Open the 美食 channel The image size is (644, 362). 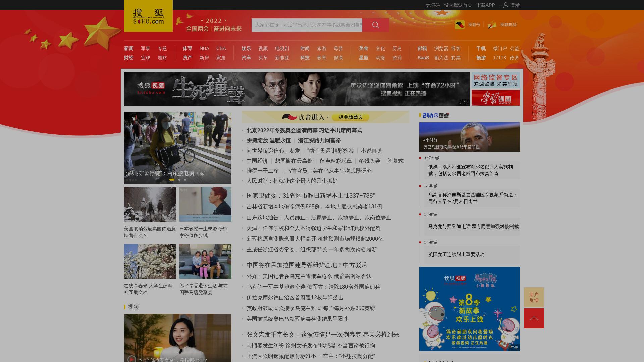[364, 48]
